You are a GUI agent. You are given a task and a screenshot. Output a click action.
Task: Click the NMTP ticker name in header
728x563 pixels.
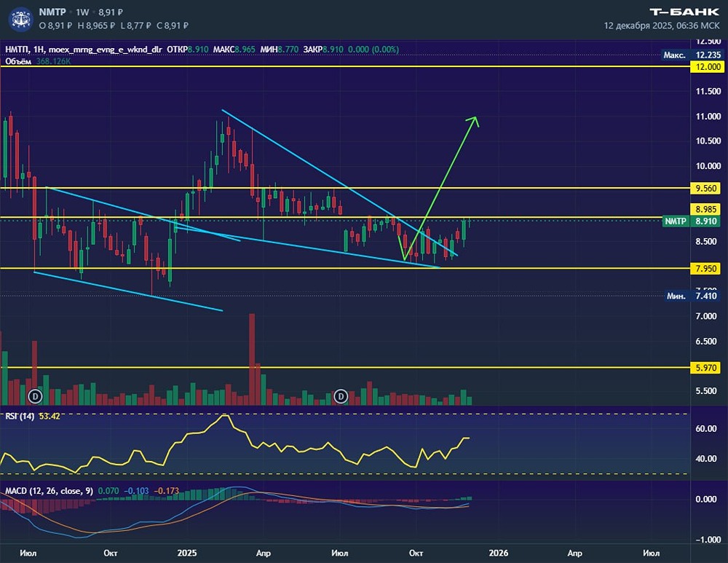click(52, 12)
